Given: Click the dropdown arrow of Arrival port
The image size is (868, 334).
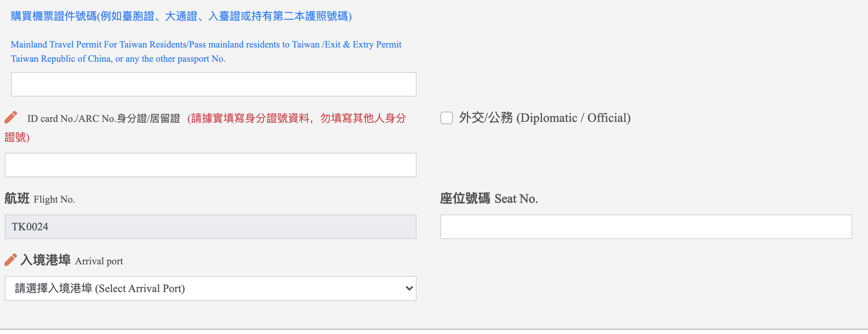Looking at the screenshot, I should coord(409,288).
